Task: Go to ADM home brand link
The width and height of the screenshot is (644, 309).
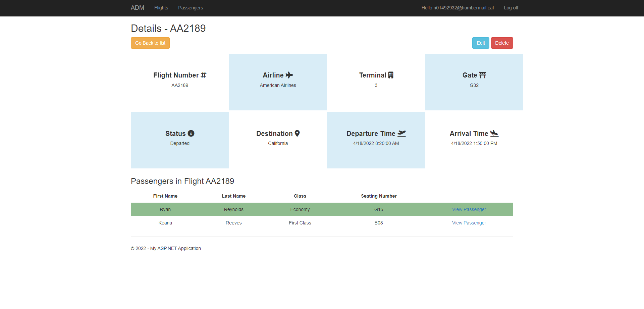Action: point(138,8)
